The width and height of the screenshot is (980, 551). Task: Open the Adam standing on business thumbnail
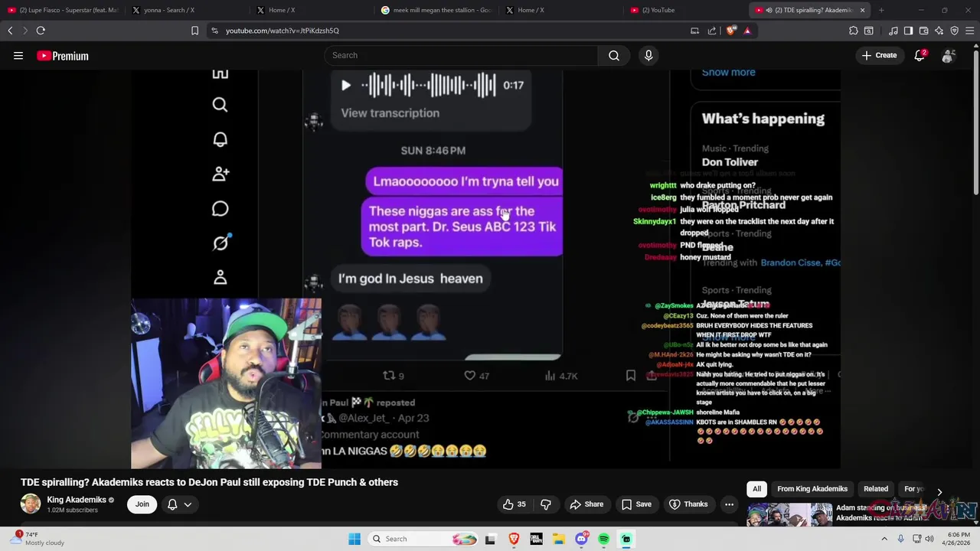point(789,515)
